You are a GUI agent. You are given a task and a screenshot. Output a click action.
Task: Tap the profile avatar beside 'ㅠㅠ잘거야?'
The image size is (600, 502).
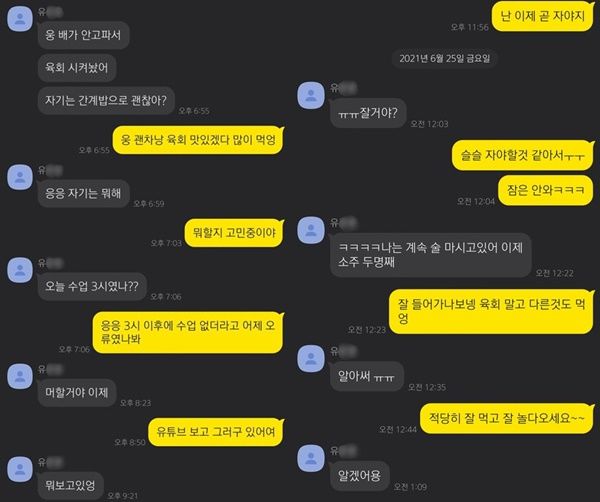311,95
